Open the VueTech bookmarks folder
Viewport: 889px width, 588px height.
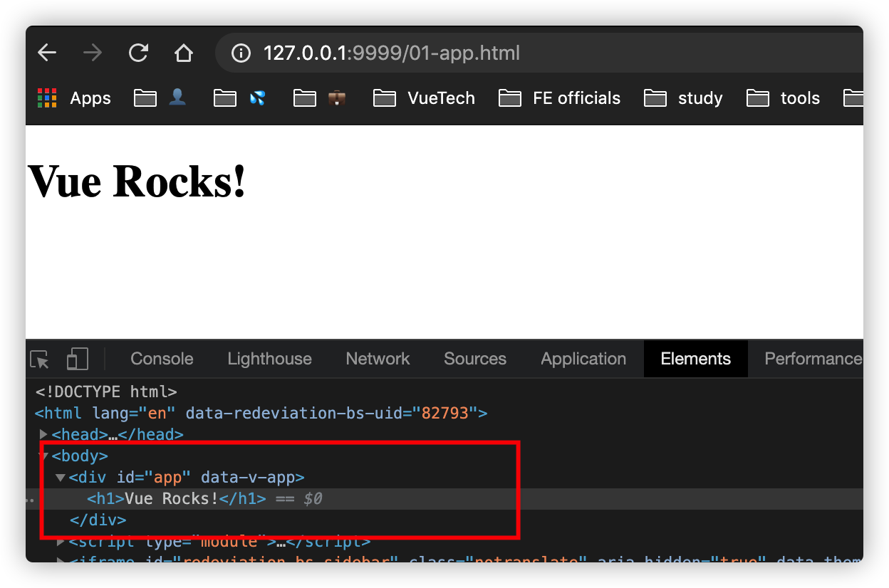click(425, 98)
